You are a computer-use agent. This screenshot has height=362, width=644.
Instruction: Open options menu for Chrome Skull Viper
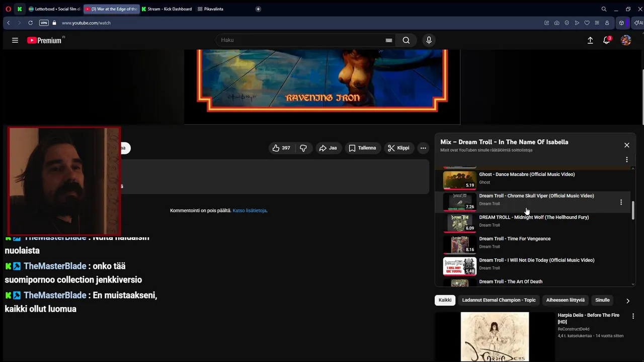(621, 202)
